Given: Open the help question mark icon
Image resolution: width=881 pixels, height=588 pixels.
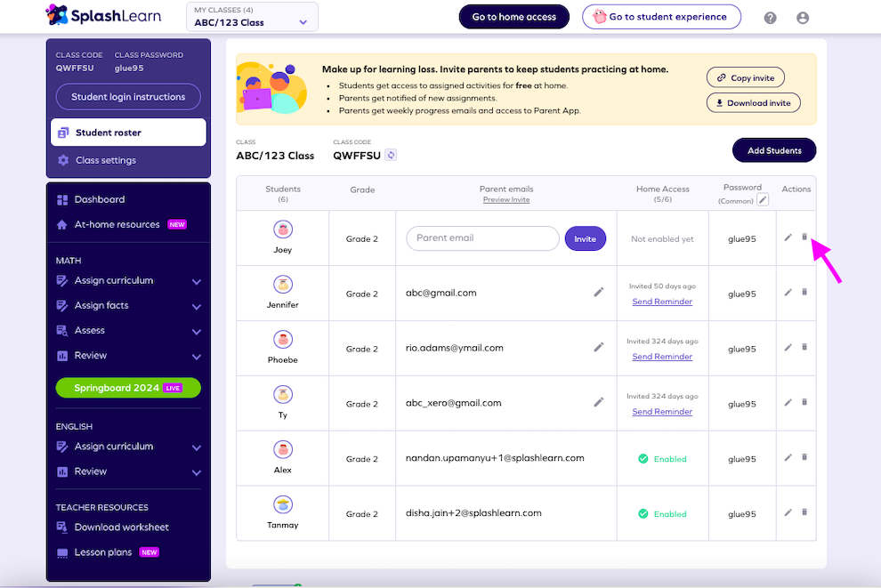Looking at the screenshot, I should coord(769,16).
